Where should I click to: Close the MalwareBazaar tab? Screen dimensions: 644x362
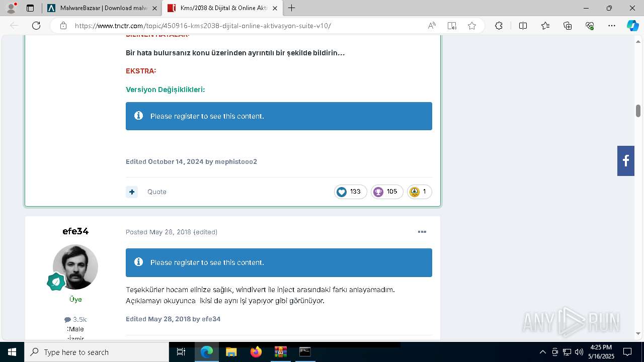[x=154, y=8]
